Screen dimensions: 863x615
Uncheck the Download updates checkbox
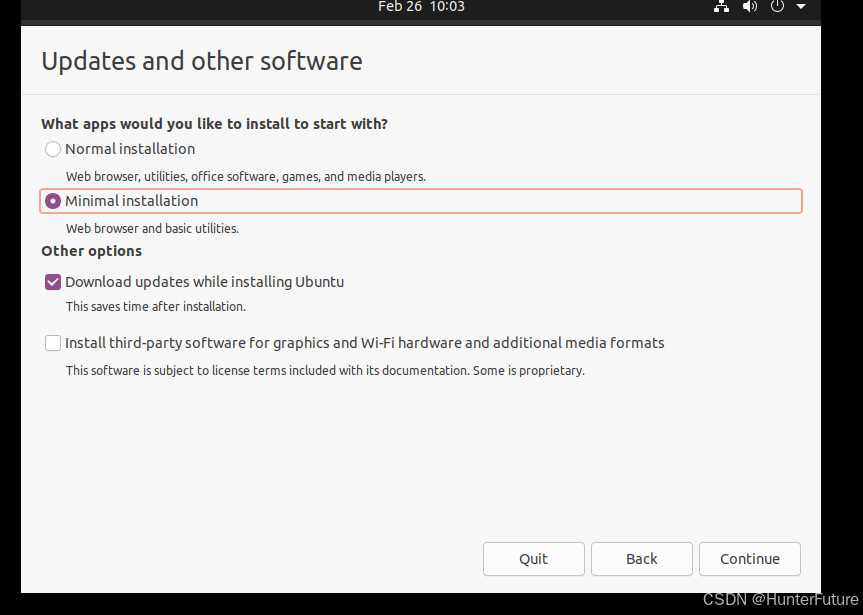53,282
